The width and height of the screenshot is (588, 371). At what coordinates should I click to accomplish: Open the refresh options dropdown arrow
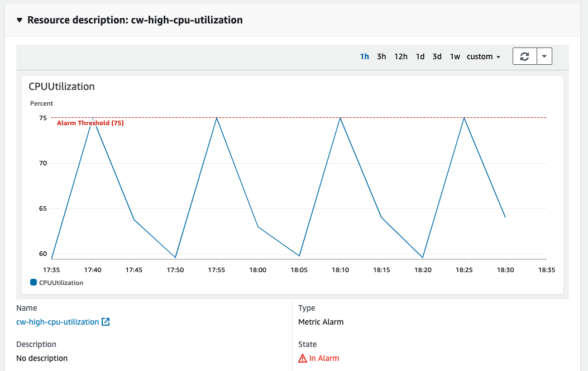pyautogui.click(x=544, y=56)
